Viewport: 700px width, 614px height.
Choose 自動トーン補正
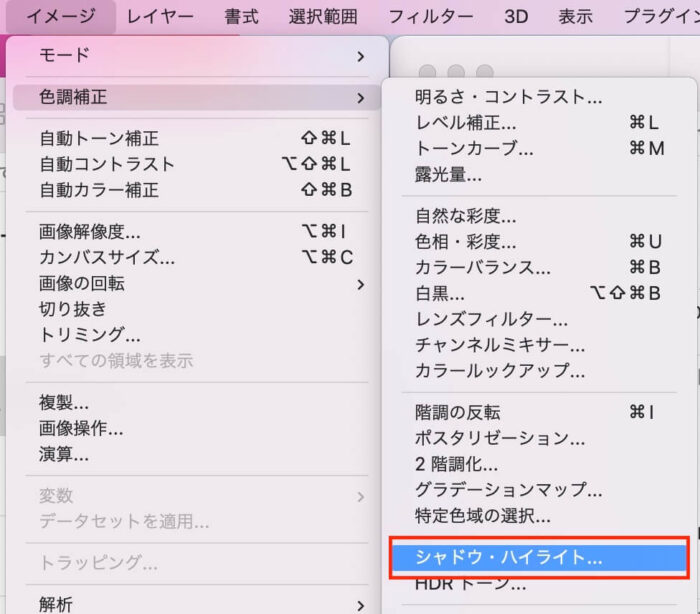(x=197, y=138)
